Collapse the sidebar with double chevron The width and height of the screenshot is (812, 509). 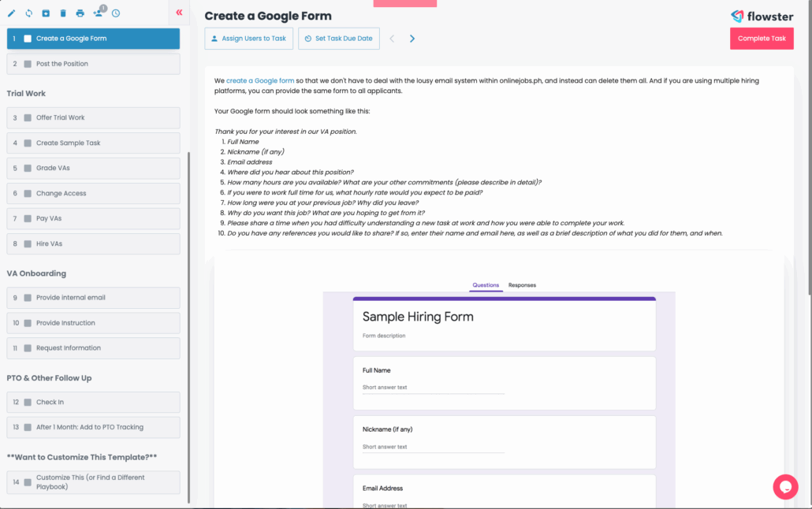179,13
